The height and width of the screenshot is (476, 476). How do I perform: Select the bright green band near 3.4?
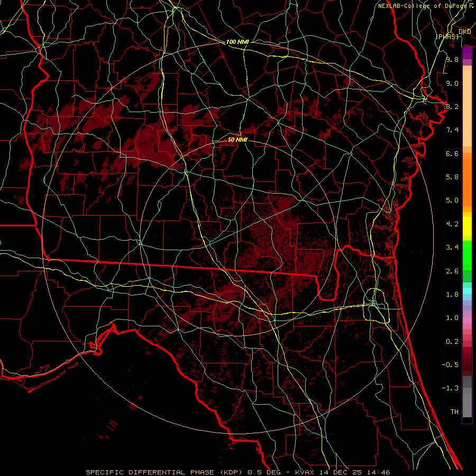click(467, 249)
